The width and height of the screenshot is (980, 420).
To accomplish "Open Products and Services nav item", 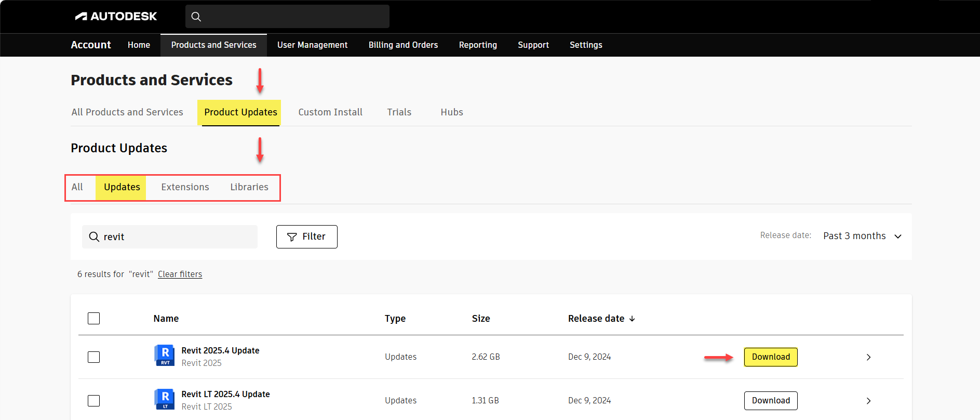I will coord(213,45).
